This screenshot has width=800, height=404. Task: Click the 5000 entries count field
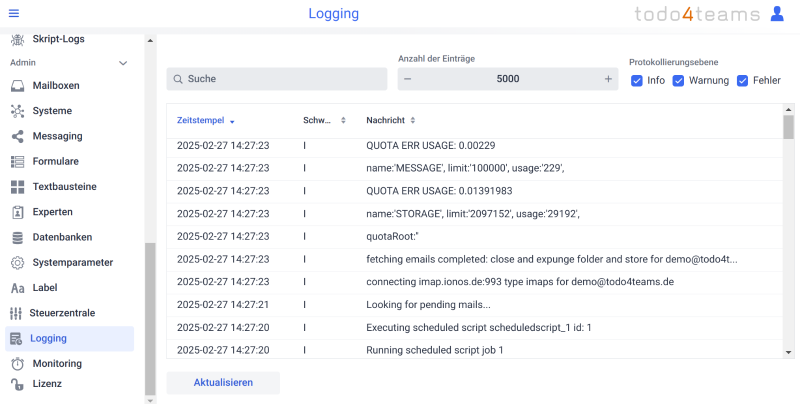[x=508, y=79]
